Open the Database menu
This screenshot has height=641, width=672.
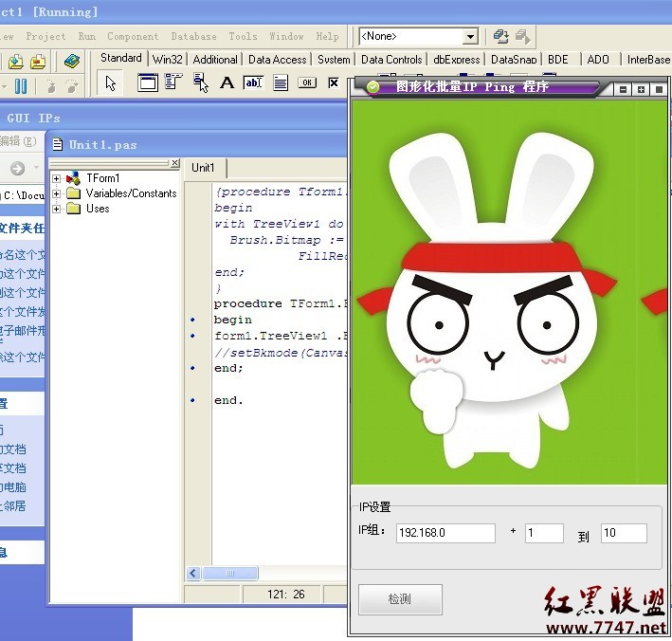(193, 36)
